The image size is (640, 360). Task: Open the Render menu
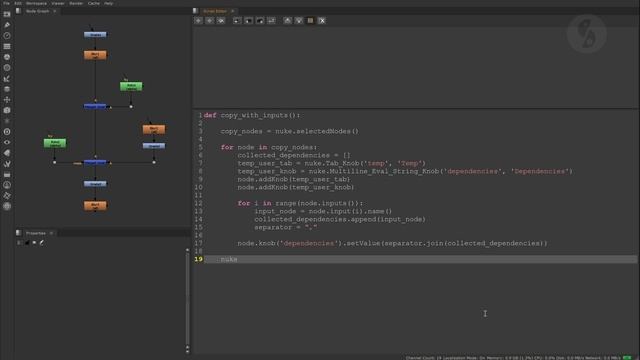(x=76, y=3)
